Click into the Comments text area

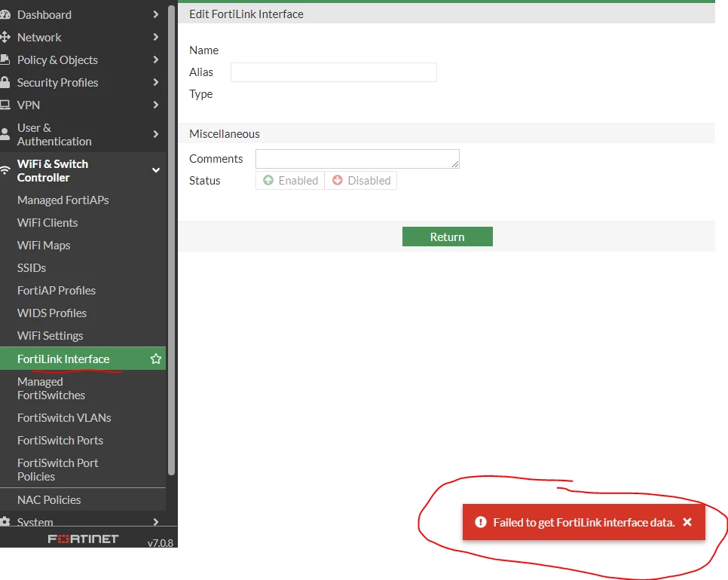(357, 159)
